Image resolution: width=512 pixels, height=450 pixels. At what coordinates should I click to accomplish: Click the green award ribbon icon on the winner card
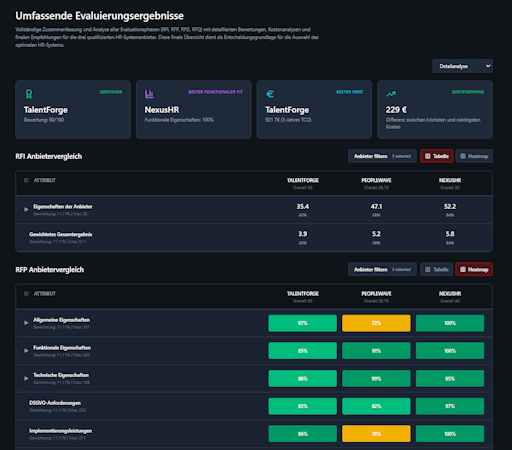coord(29,94)
